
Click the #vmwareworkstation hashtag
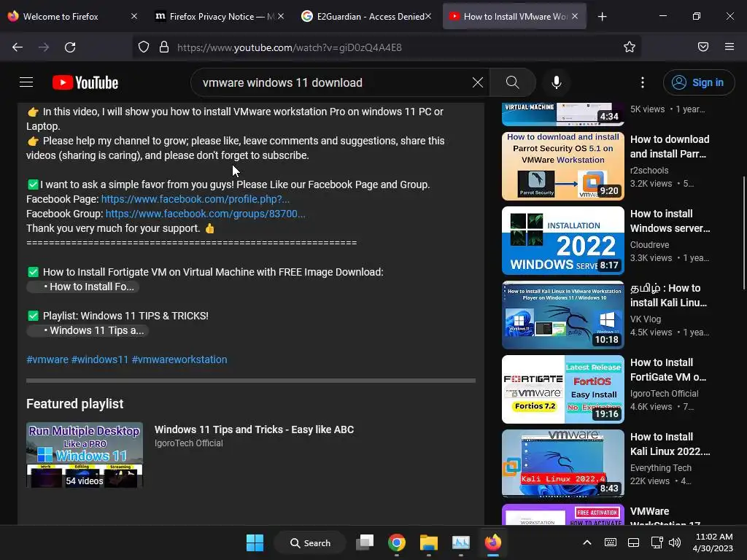[x=179, y=359]
